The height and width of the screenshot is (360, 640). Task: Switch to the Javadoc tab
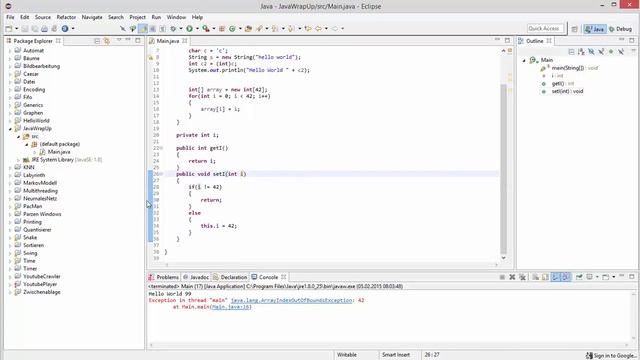tap(196, 277)
